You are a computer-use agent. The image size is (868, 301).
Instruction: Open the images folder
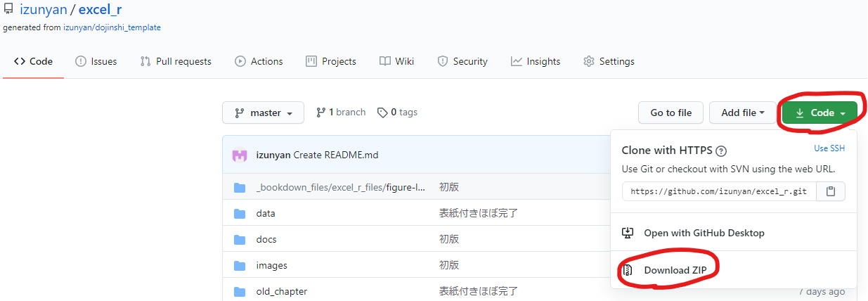pyautogui.click(x=272, y=265)
